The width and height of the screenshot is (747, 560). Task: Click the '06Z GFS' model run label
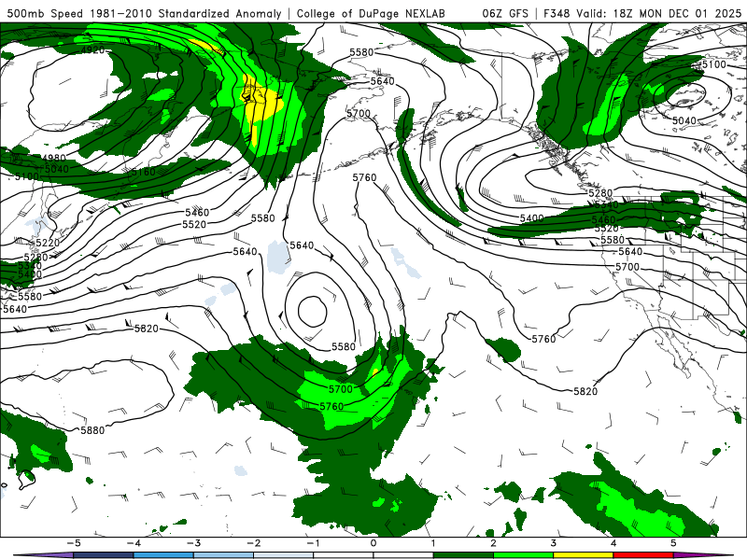505,13
